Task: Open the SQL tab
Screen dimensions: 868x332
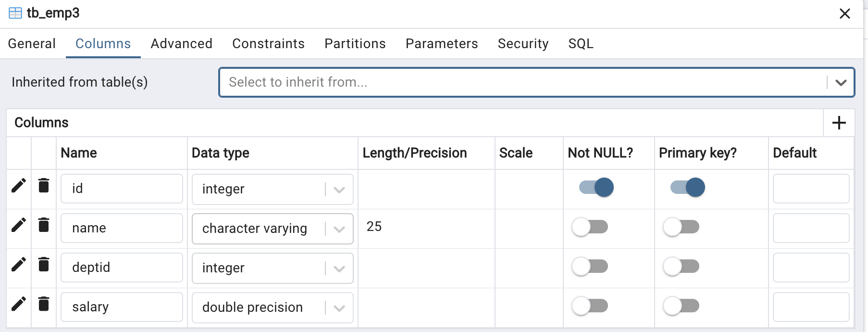Action: coord(581,44)
